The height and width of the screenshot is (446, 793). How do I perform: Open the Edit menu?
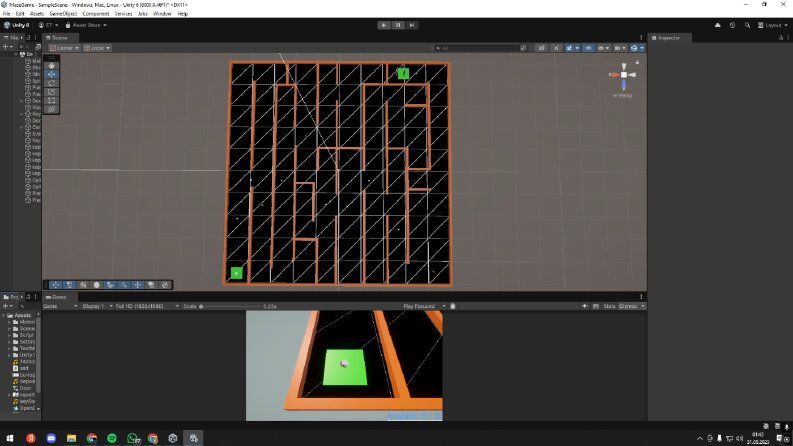[20, 14]
